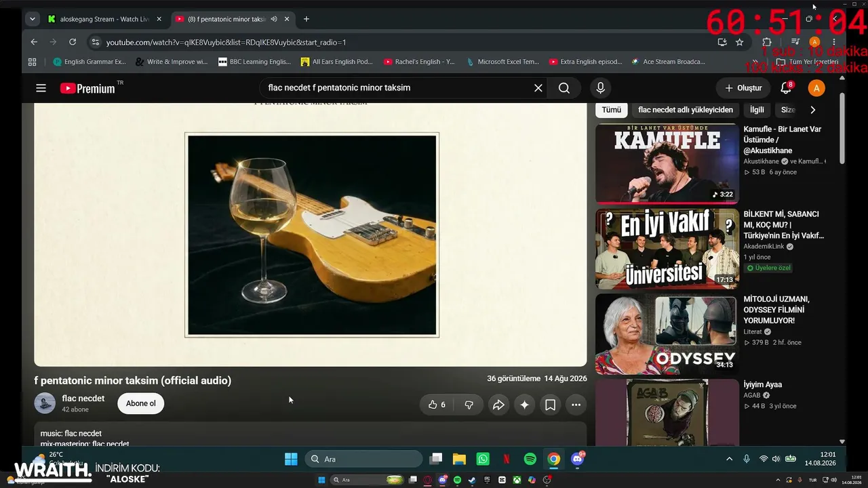Click the Windows taskbar search box
This screenshot has width=868, height=488.
point(363,459)
